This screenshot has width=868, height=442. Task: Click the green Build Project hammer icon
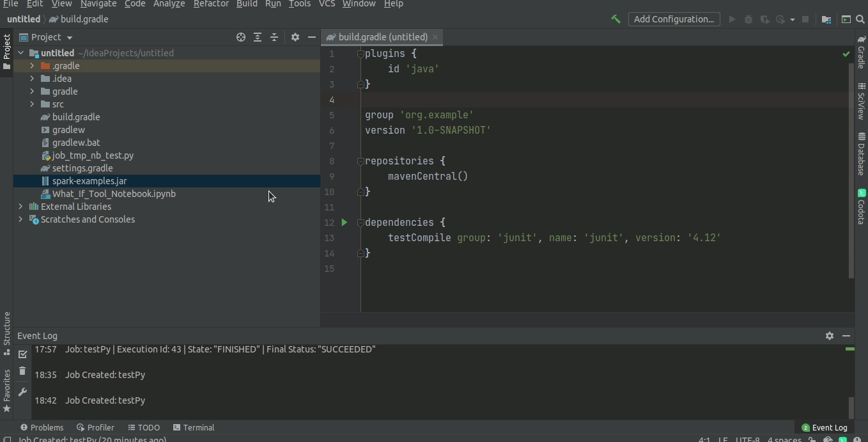click(616, 19)
